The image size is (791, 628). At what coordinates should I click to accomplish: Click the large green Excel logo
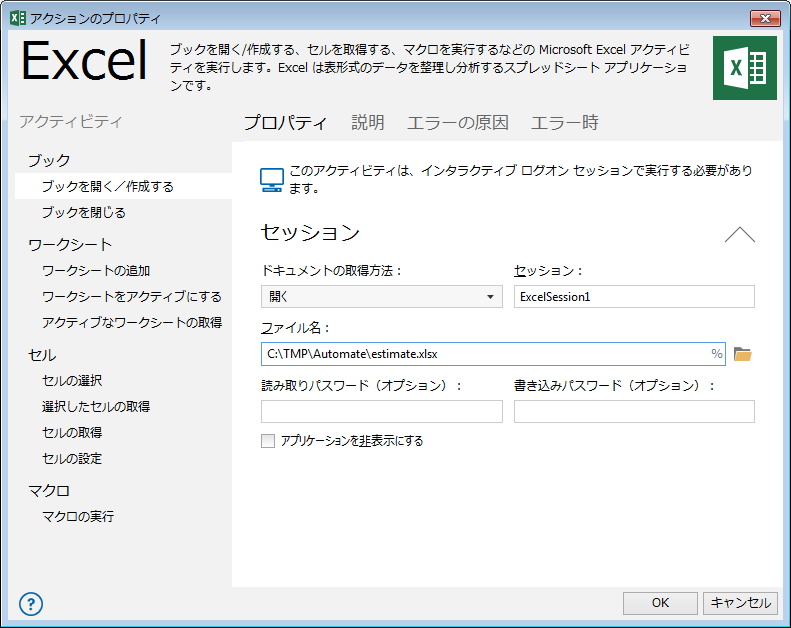(745, 68)
